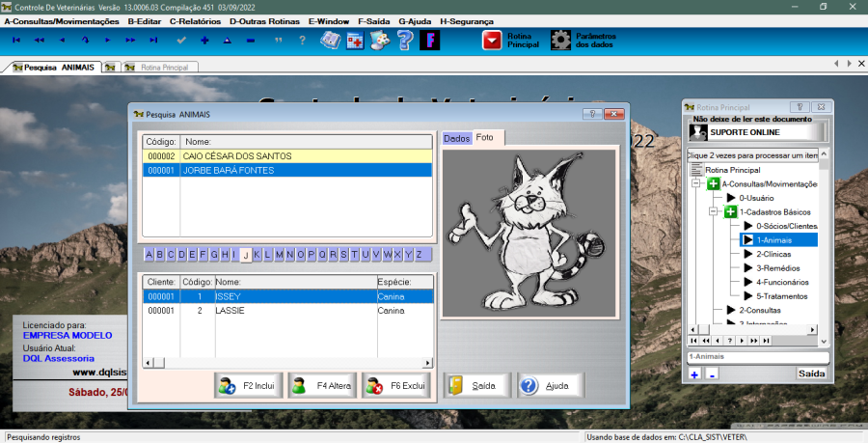The width and height of the screenshot is (868, 443).
Task: Click the SUPORTE ONLINE icon
Action: coord(699,132)
